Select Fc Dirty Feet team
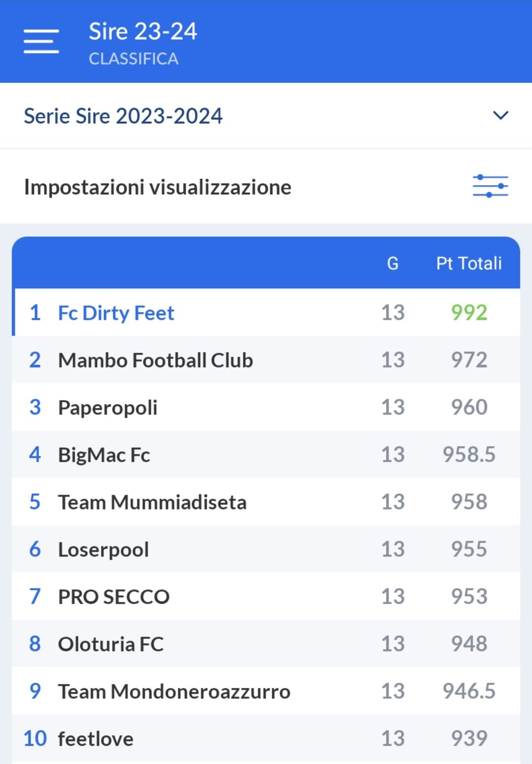Viewport: 532px width, 764px height. 116,313
